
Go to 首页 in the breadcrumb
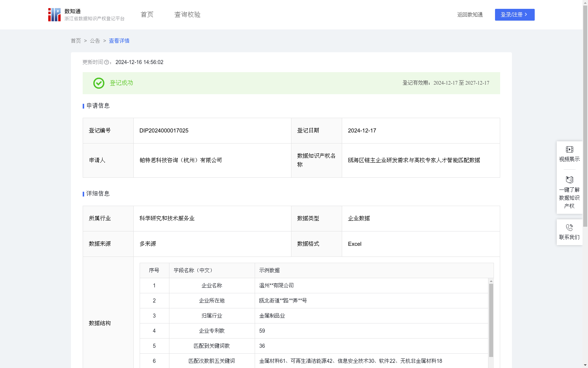click(76, 41)
